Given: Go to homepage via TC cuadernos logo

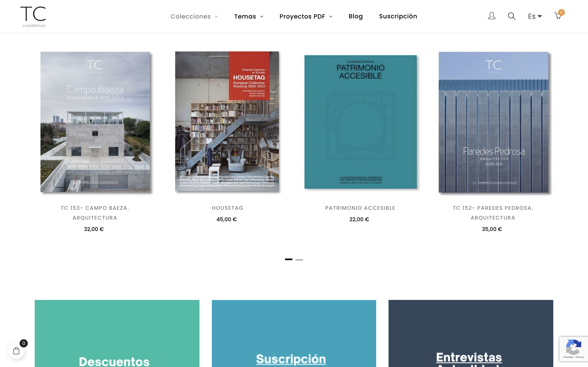Looking at the screenshot, I should pos(33,17).
